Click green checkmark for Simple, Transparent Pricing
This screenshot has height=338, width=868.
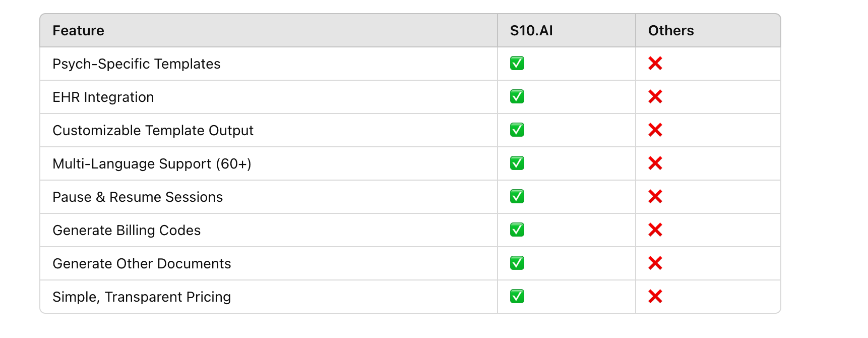(x=517, y=297)
